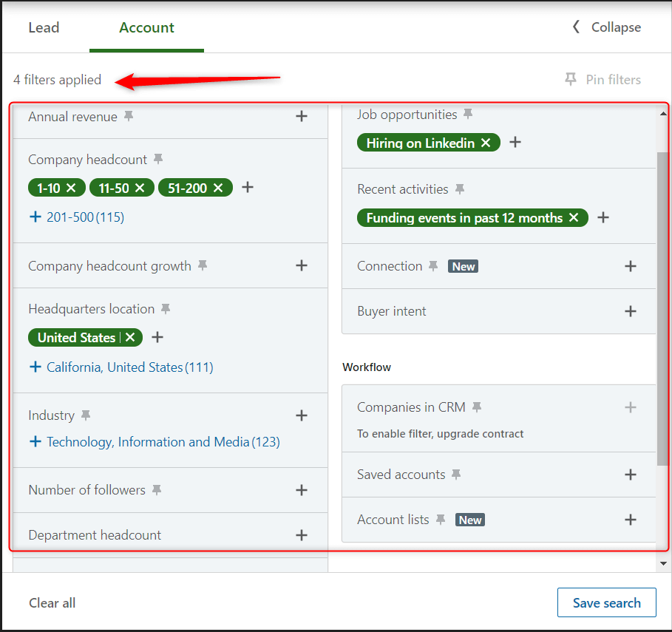Remove the 51-200 headcount chip
This screenshot has height=632, width=672.
(x=218, y=188)
